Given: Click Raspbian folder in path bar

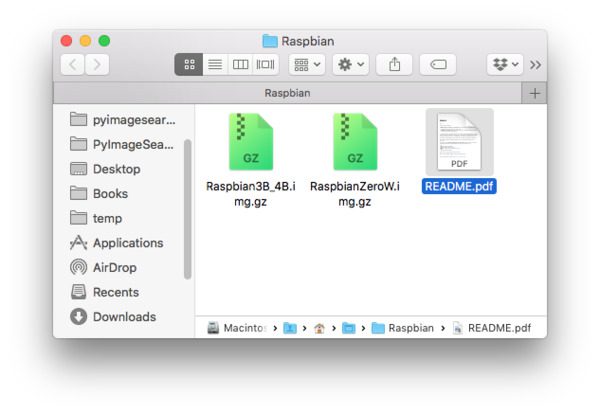Looking at the screenshot, I should click(403, 328).
